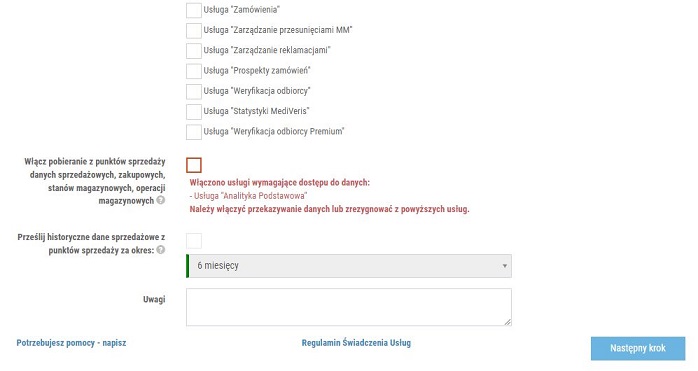Check Usługa "Weryfikacja odbiorcy Premium" box
The height and width of the screenshot is (371, 698).
click(194, 132)
